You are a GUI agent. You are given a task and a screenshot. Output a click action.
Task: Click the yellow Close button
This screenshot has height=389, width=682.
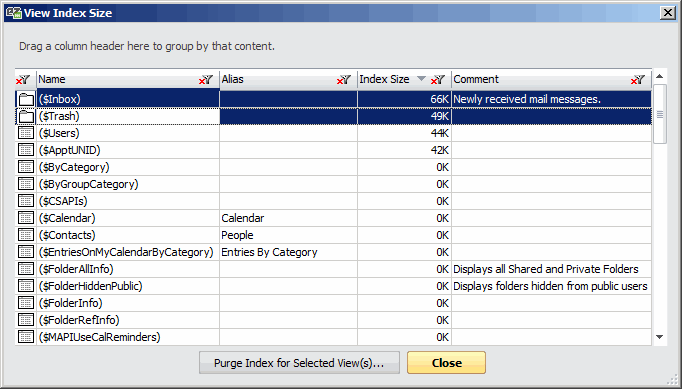pos(446,363)
